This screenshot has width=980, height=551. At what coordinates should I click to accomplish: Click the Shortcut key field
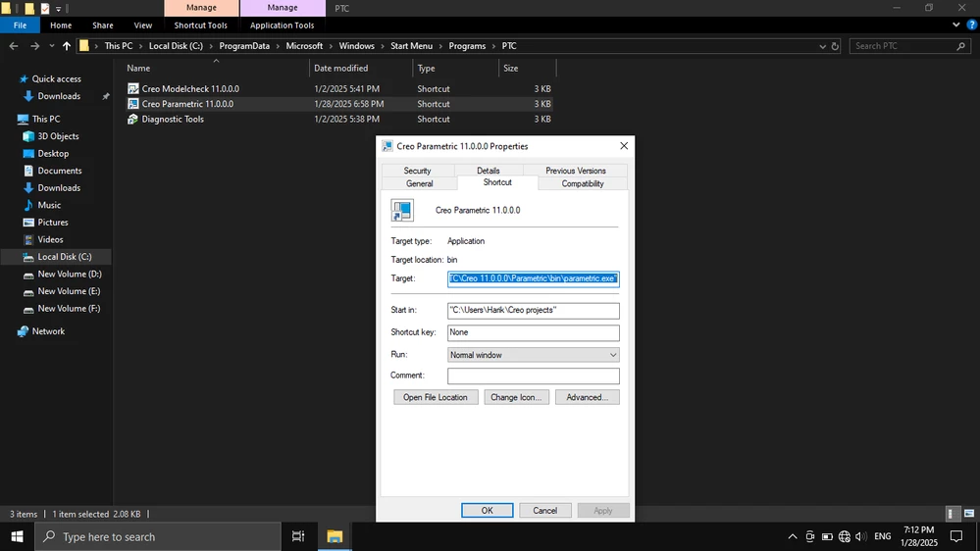(533, 332)
